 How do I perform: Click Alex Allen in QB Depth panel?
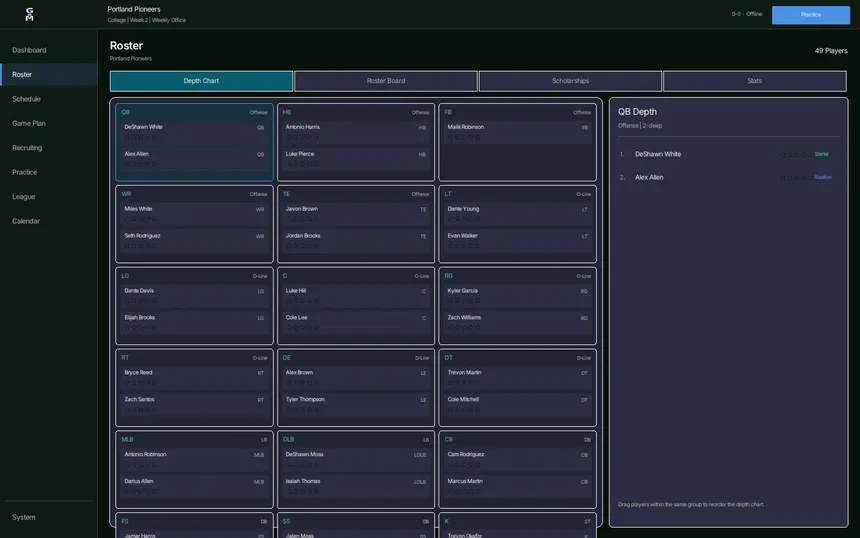(x=649, y=177)
